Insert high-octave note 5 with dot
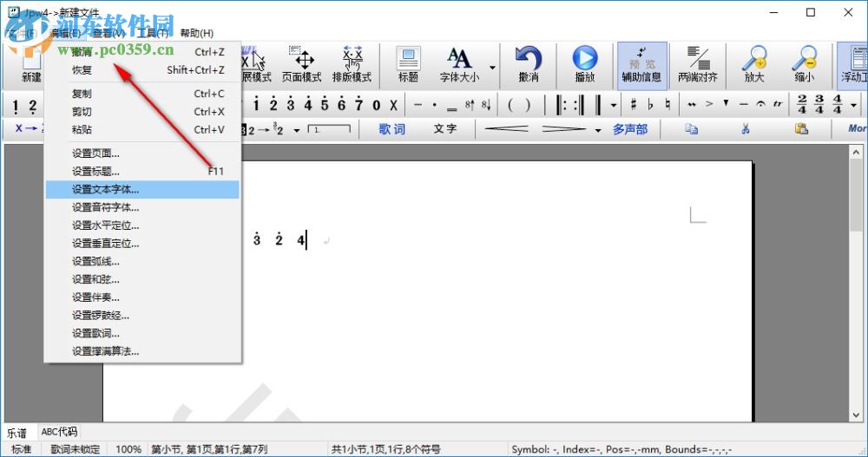This screenshot has width=868, height=457. [325, 104]
